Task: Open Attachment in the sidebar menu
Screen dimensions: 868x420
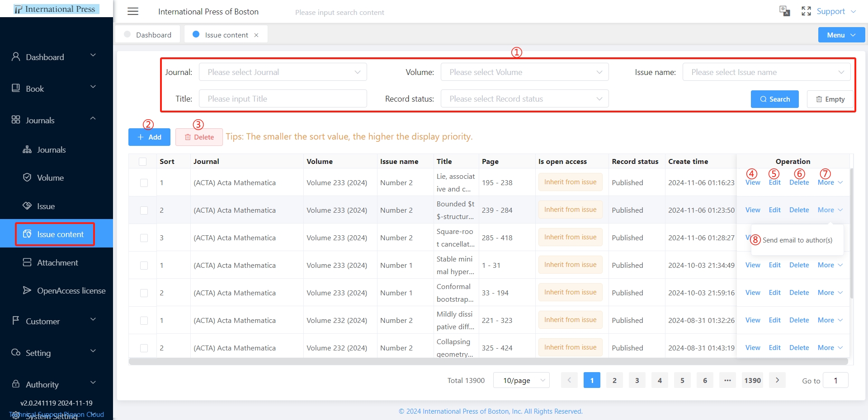Action: [57, 262]
